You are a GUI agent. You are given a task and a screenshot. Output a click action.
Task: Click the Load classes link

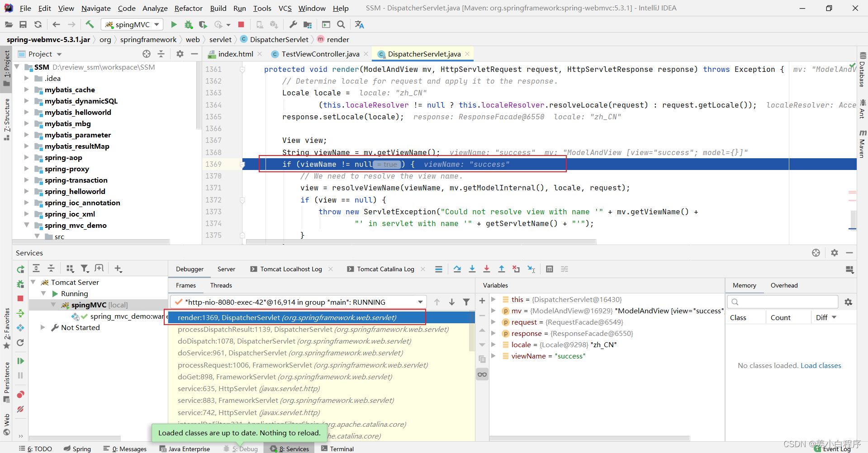tap(821, 365)
